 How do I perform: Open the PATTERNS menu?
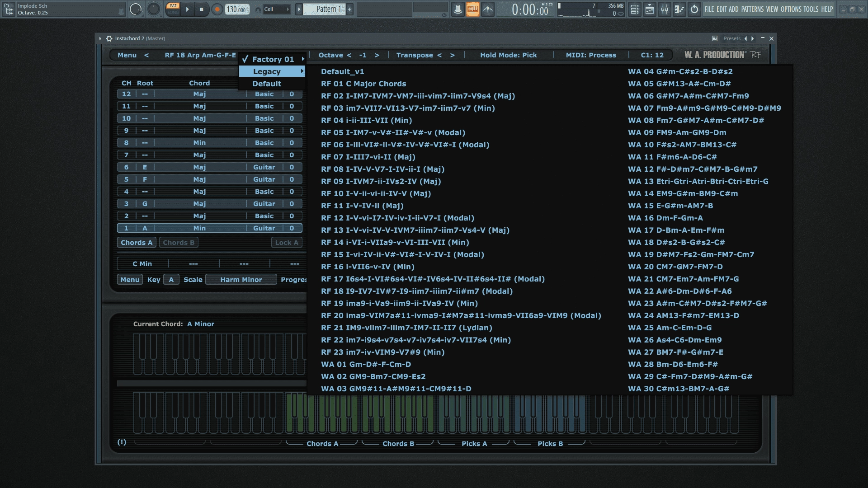tap(752, 9)
